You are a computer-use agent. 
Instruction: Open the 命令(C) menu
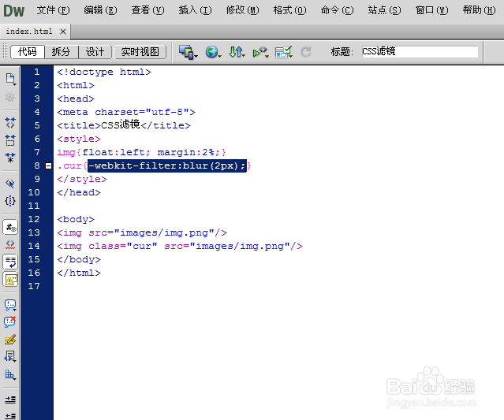click(x=337, y=10)
